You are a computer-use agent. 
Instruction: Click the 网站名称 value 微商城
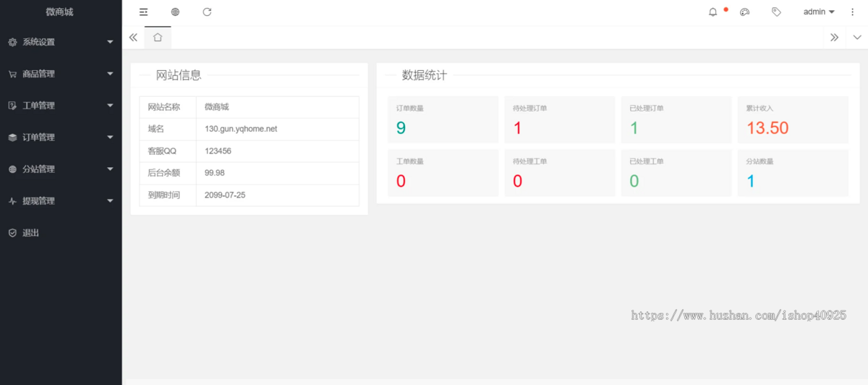[x=217, y=107]
